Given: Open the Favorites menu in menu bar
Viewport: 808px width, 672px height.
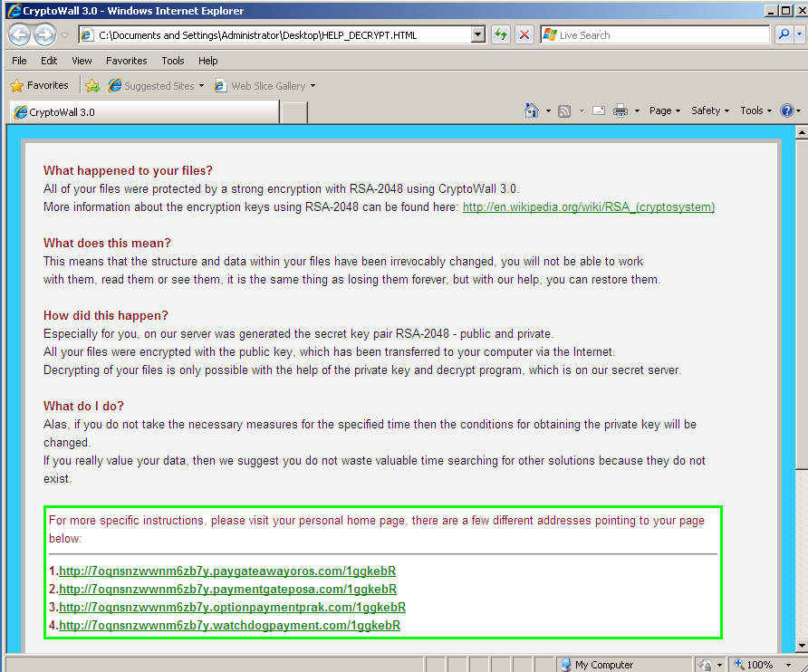Looking at the screenshot, I should click(x=126, y=61).
